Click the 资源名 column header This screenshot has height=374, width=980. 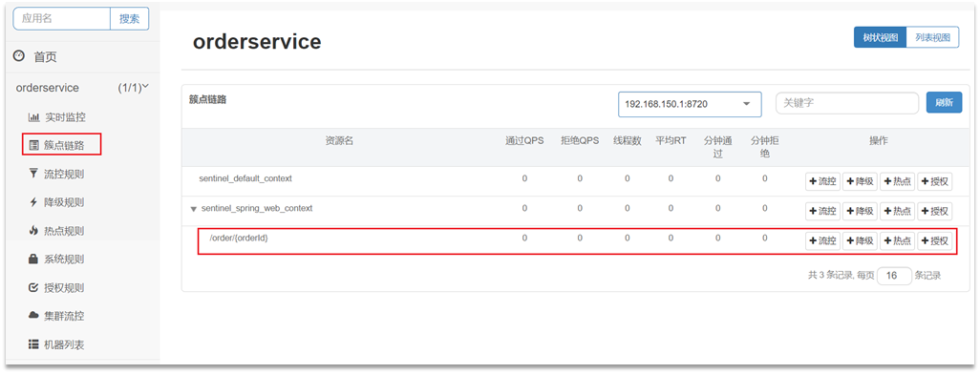coord(339,141)
